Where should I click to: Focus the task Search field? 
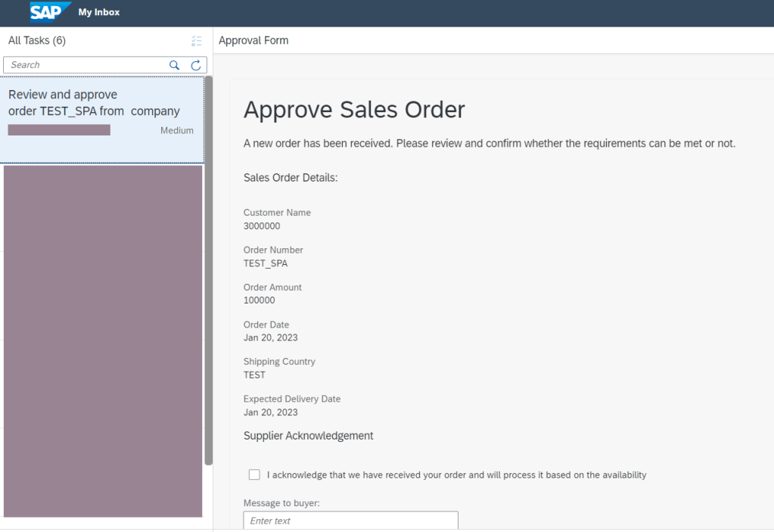(87, 65)
